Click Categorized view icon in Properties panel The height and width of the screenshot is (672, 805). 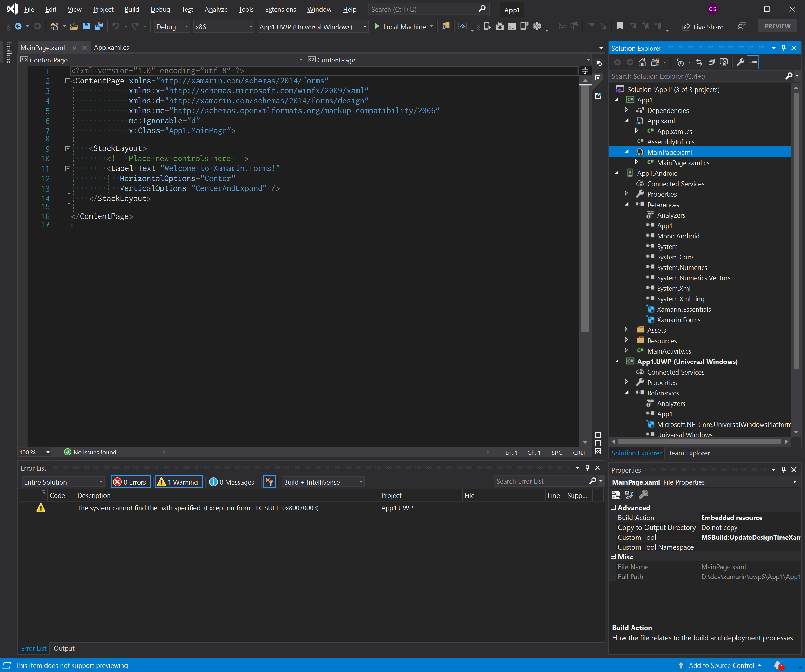[x=616, y=494]
